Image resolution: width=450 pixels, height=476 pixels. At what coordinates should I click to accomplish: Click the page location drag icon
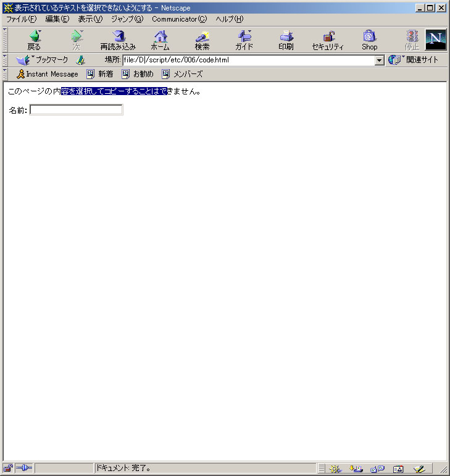[80, 60]
